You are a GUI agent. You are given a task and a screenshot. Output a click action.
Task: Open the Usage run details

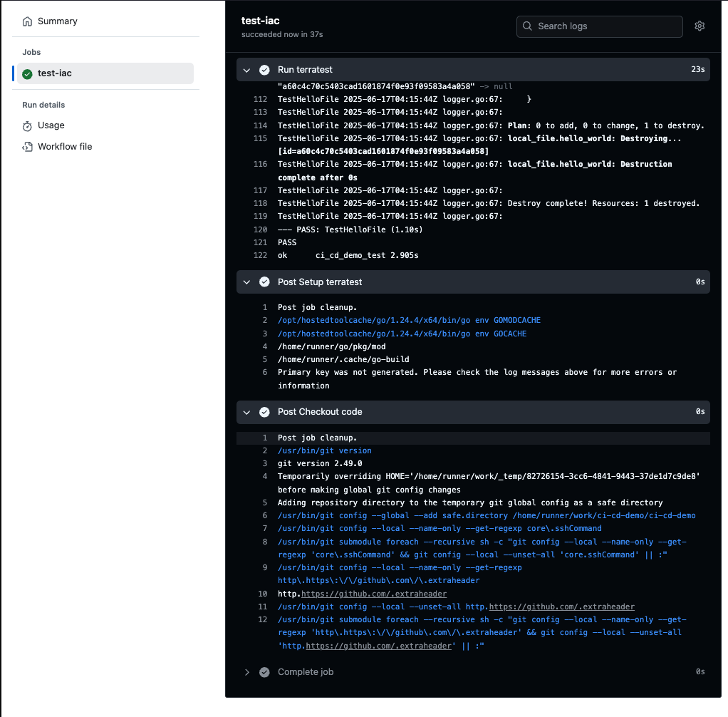click(x=51, y=125)
